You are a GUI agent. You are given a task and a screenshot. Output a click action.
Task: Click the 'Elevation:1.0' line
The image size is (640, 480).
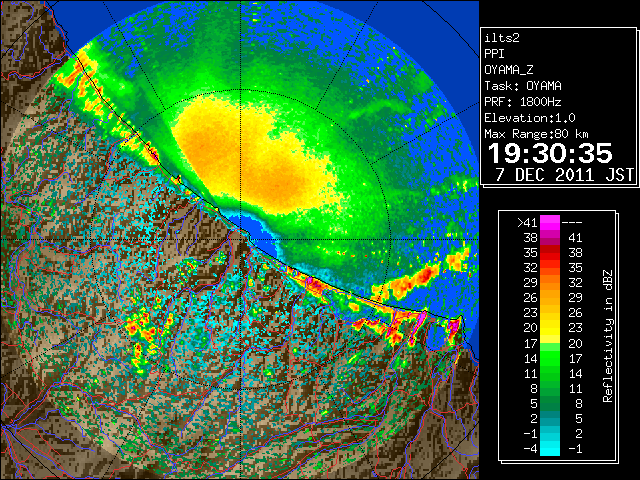[x=530, y=118]
